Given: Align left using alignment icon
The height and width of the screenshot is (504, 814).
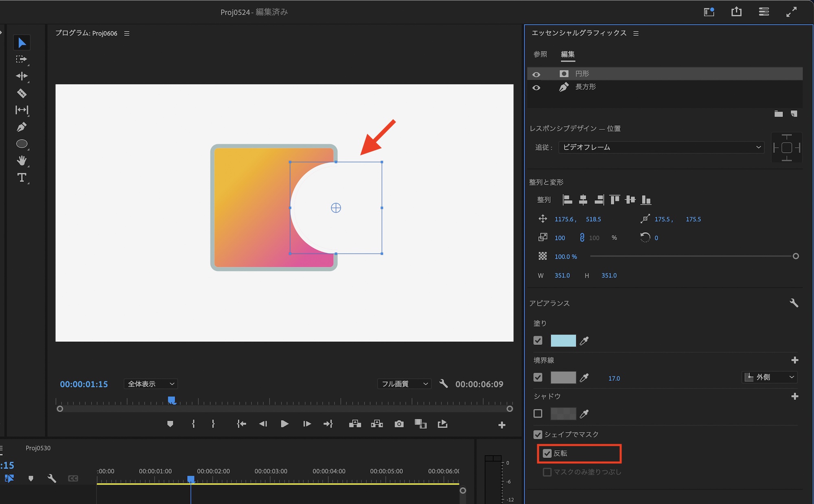Looking at the screenshot, I should (567, 200).
